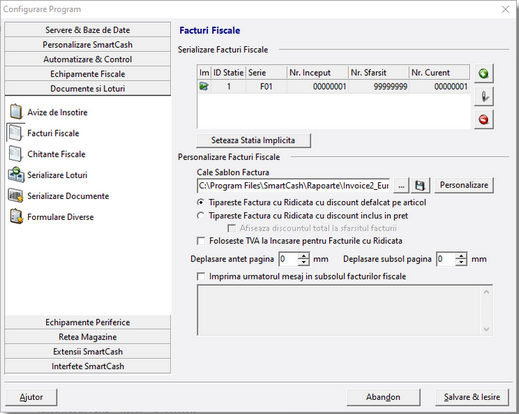Image resolution: width=519 pixels, height=414 pixels.
Task: Click the Serie column header
Action: point(266,72)
